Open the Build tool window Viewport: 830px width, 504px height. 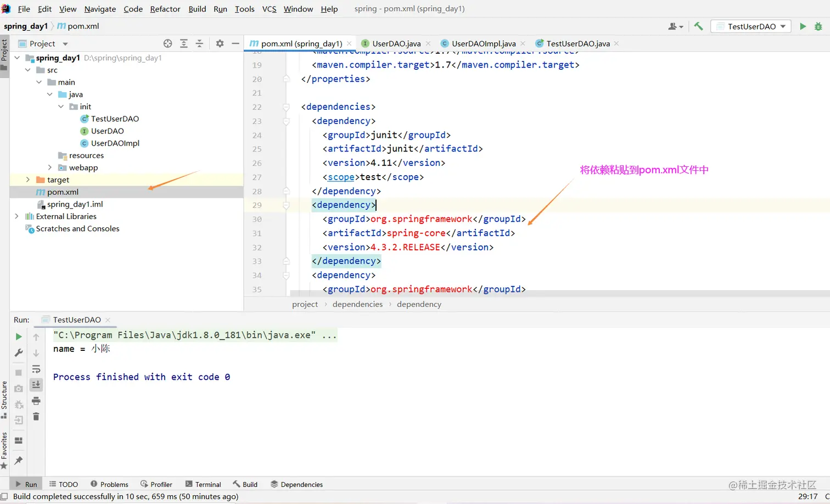pyautogui.click(x=245, y=484)
